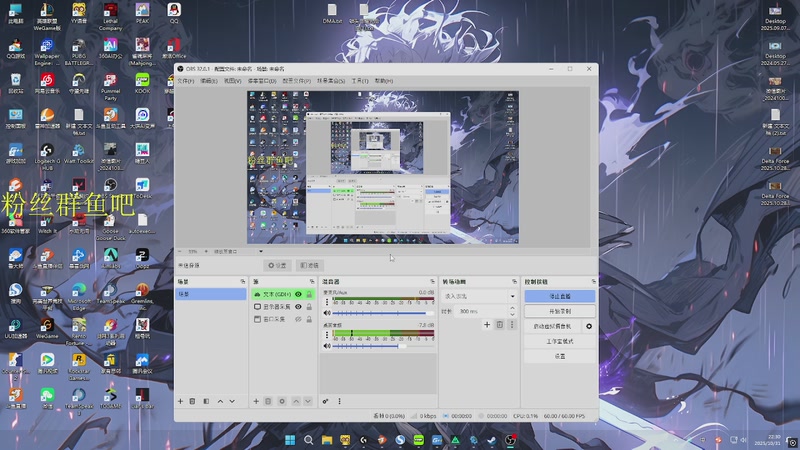This screenshot has height=450, width=800.
Task: Click the 滤镜 filters button above docks
Action: click(310, 265)
